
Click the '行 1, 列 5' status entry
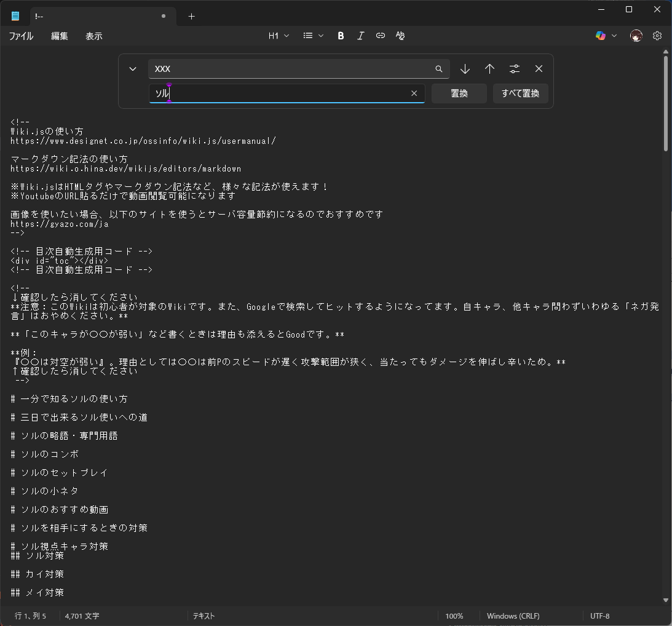[x=30, y=616]
